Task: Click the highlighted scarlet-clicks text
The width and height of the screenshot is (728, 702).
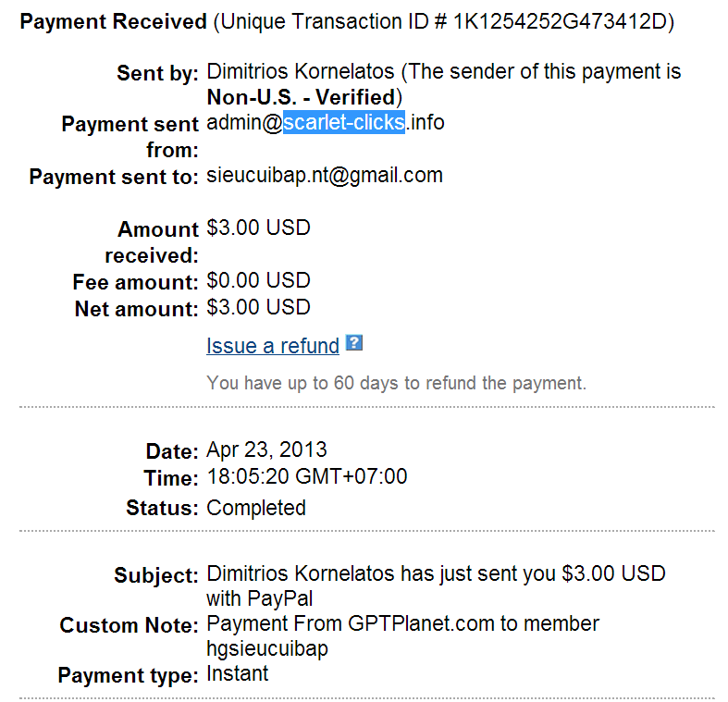Action: pos(343,122)
